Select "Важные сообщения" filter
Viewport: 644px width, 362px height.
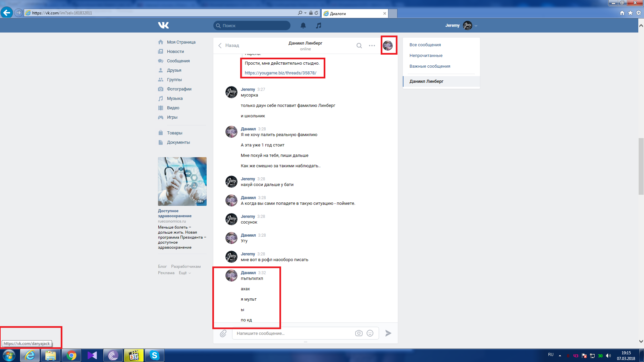[430, 66]
